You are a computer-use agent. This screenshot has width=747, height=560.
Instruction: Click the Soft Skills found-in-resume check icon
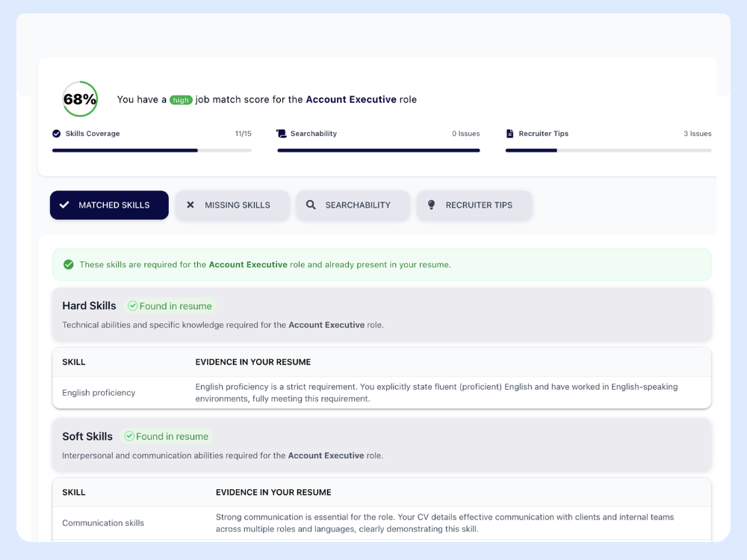coord(129,436)
